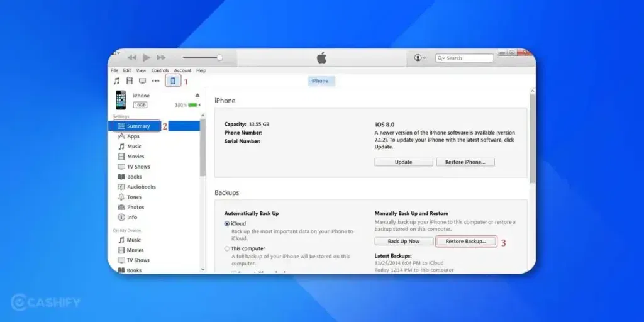This screenshot has width=644, height=322.
Task: Click the 16GB capacity badge
Action: tap(140, 105)
